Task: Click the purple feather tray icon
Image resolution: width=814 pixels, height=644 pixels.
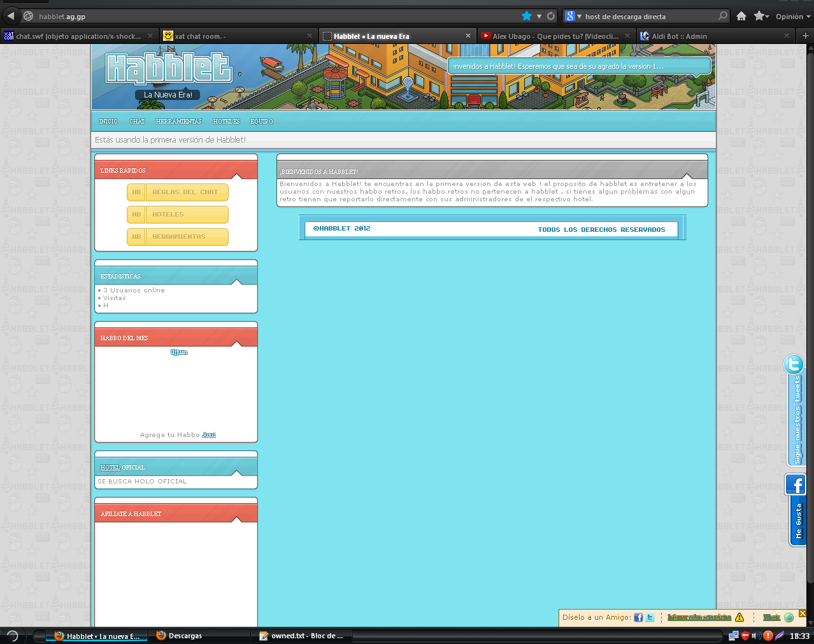Action: (780, 636)
